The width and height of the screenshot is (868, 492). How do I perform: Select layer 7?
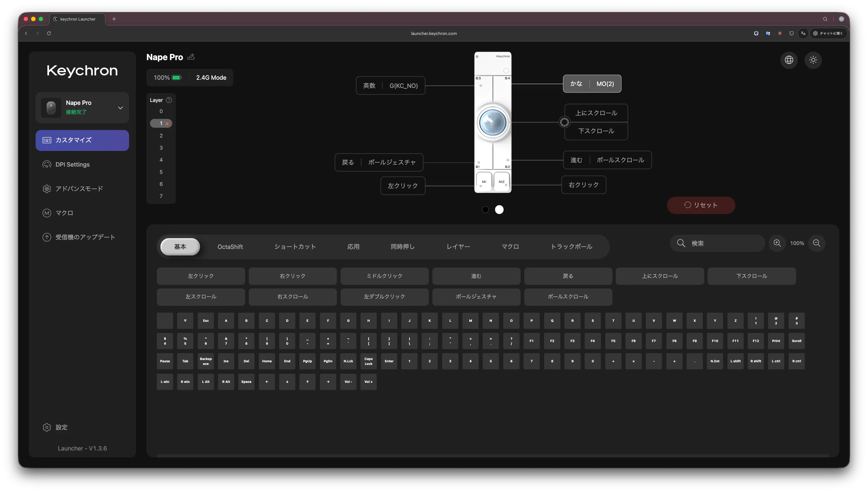point(161,196)
